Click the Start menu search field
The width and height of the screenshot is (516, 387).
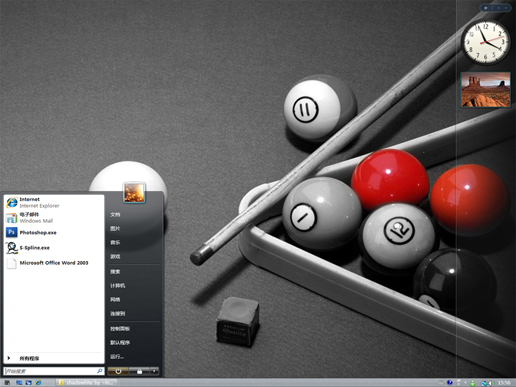(x=54, y=371)
